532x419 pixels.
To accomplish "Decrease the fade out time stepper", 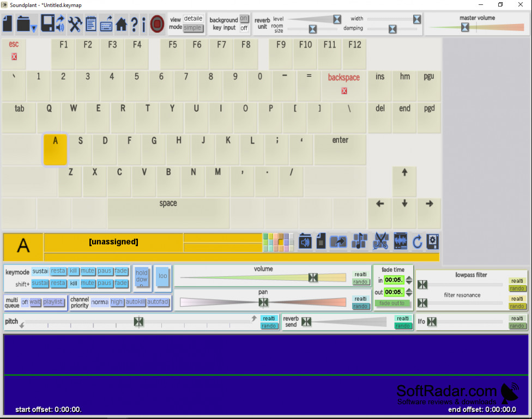I will pyautogui.click(x=409, y=294).
